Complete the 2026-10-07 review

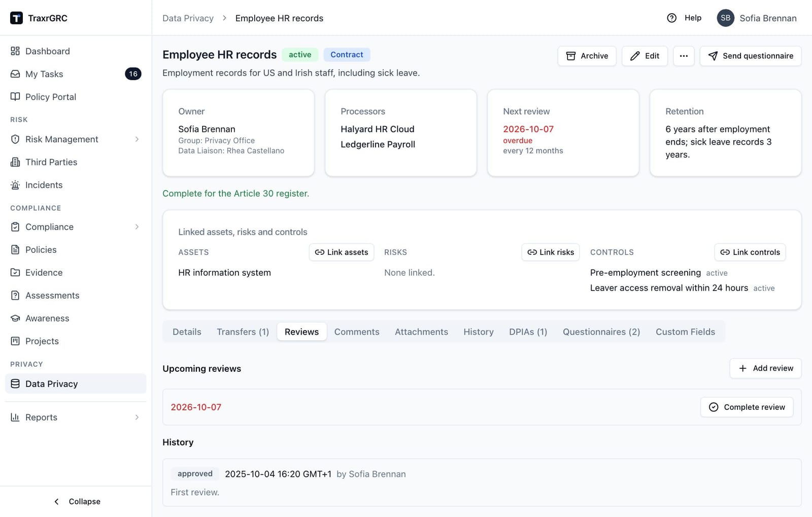[747, 407]
